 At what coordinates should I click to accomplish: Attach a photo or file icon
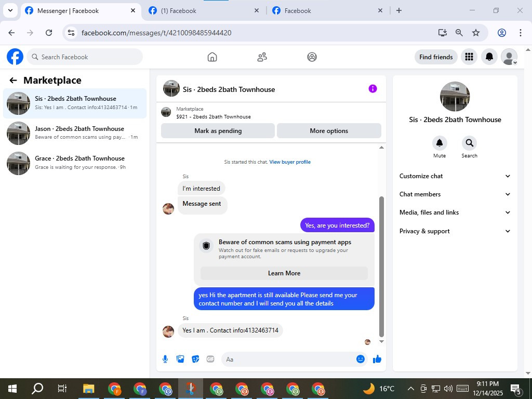(180, 359)
